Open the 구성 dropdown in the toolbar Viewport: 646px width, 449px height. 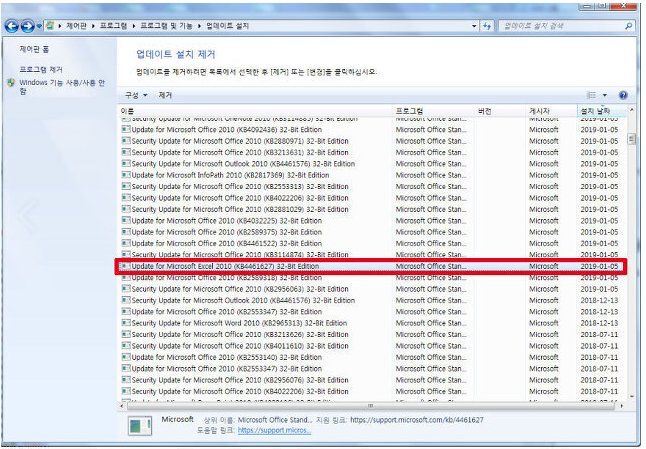coord(136,95)
